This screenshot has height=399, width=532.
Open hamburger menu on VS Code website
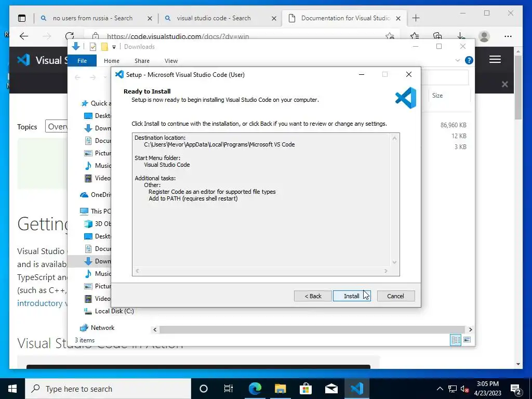[x=495, y=60]
